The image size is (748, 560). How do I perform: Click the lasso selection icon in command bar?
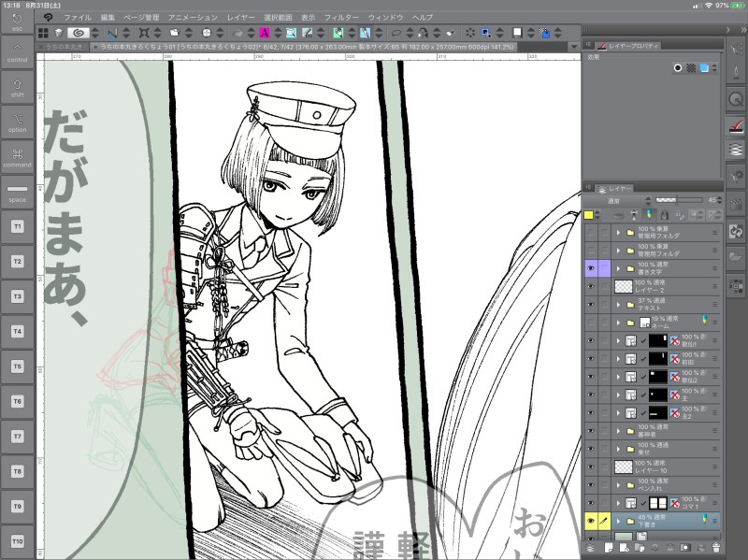point(396,33)
